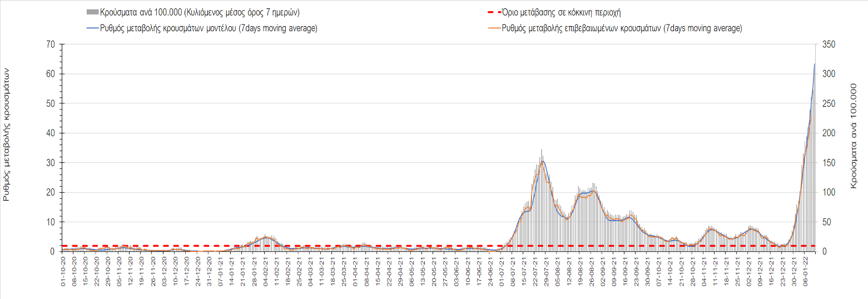This screenshot has width=868, height=299.
Task: Click the blue line's highest peak in January 2022
Action: 815,64
